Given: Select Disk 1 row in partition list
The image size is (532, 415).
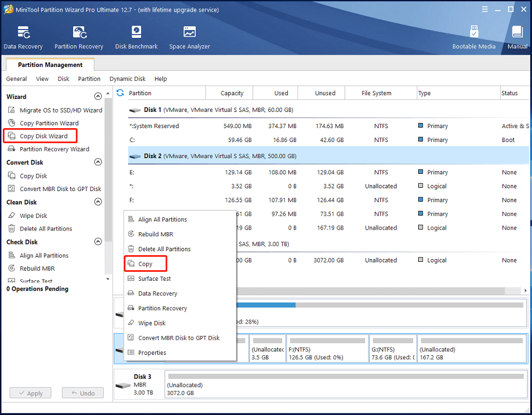Looking at the screenshot, I should (328, 110).
